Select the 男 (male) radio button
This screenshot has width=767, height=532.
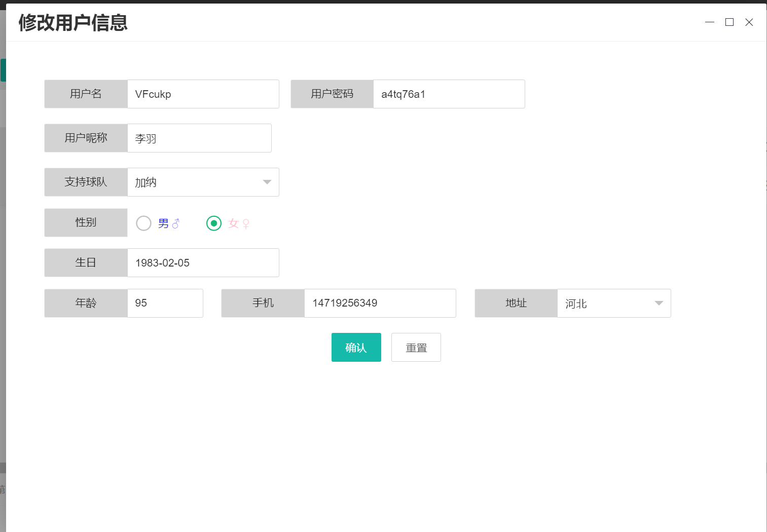click(143, 223)
